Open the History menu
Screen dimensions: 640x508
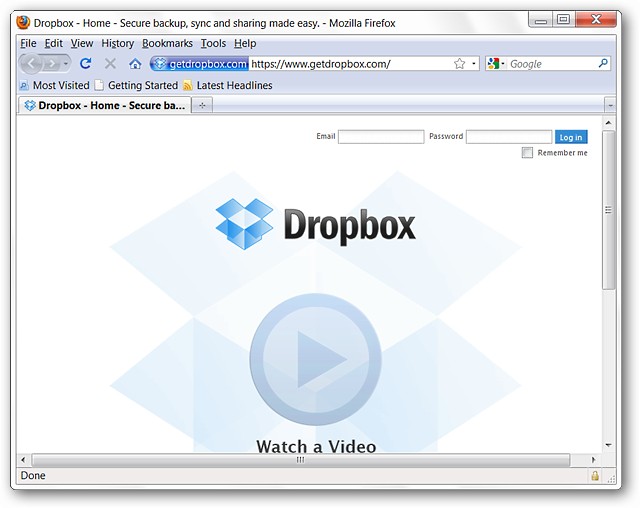118,43
